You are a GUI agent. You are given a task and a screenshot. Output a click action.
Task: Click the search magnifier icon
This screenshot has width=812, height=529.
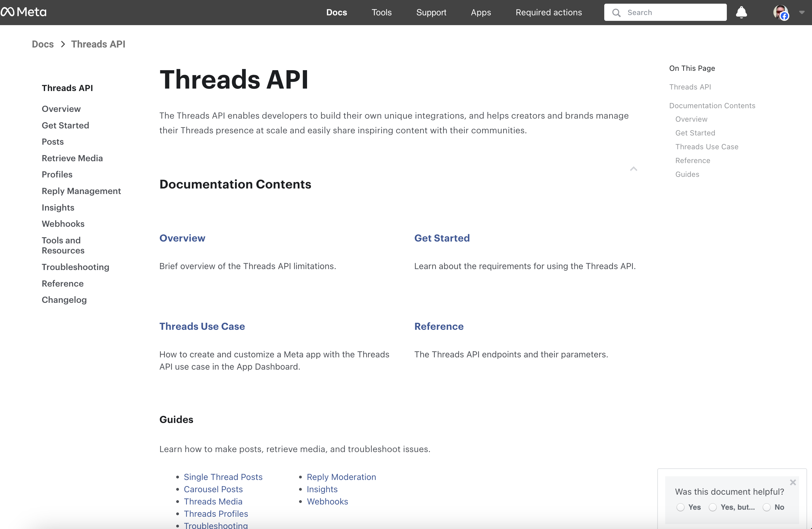point(616,12)
